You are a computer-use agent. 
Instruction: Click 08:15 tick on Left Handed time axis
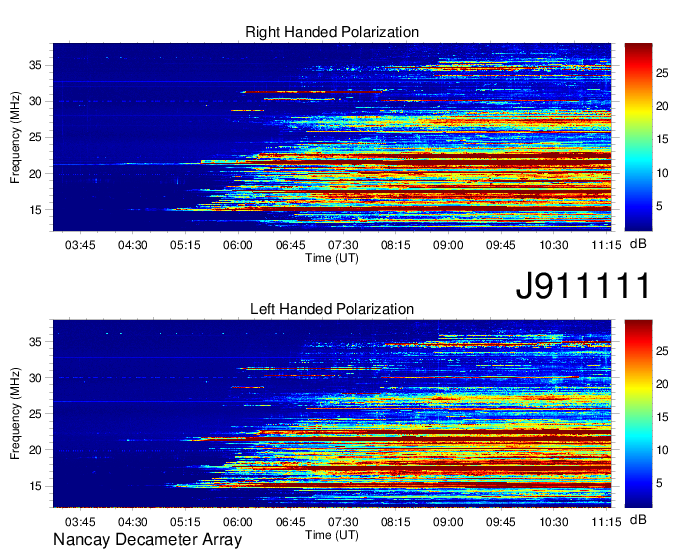click(396, 522)
